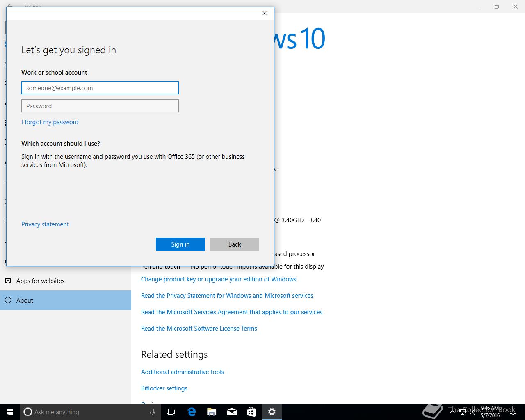Open the Mail app from the taskbar
This screenshot has width=525, height=420.
[232, 412]
